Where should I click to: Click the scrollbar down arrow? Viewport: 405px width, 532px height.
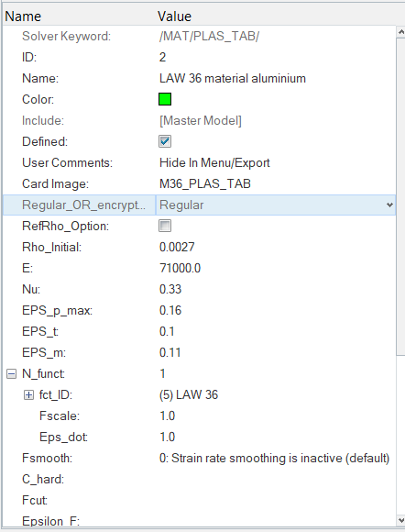(401, 520)
